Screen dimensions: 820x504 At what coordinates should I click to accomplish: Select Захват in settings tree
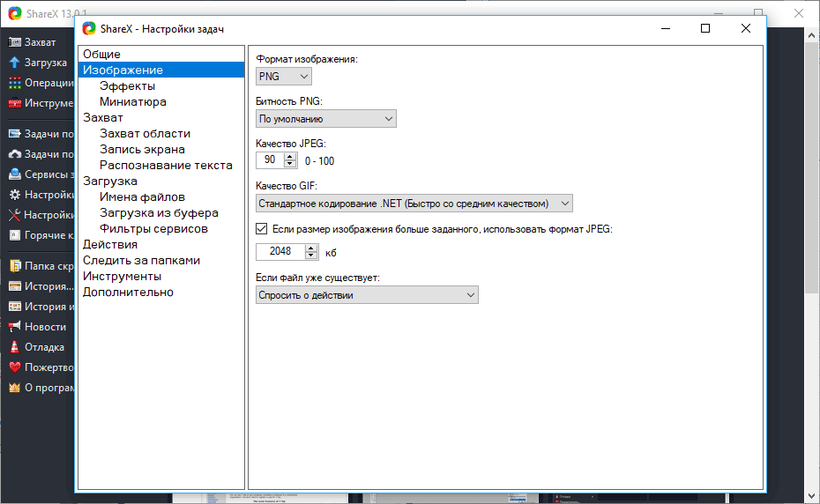(102, 118)
